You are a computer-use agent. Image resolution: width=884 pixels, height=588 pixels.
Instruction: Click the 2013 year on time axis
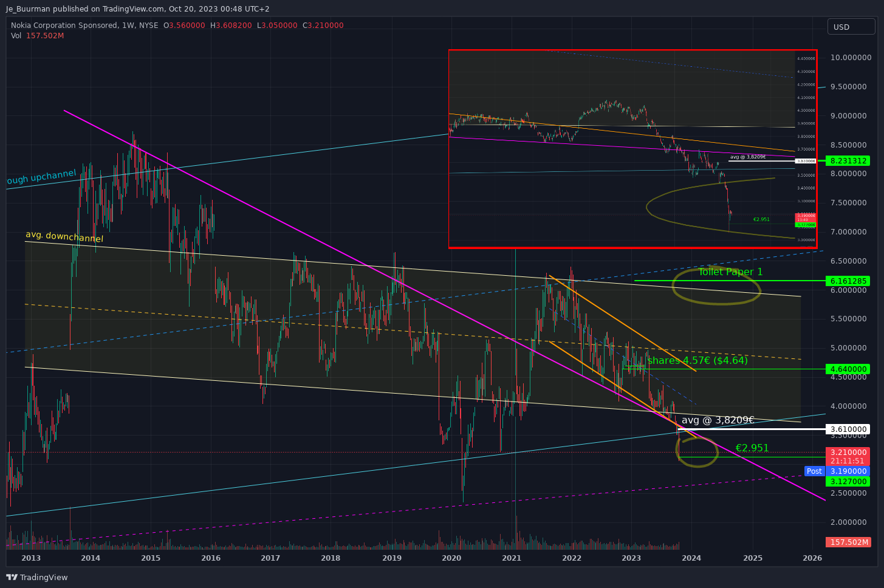pos(31,558)
